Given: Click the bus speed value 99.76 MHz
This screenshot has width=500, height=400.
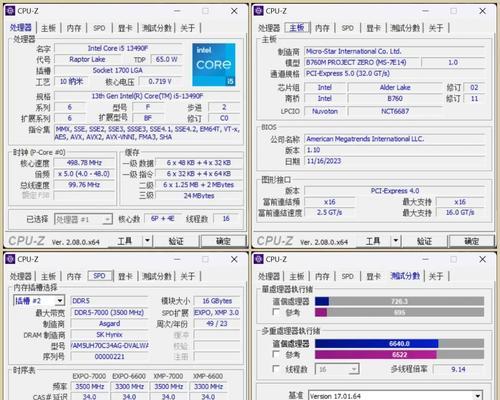Looking at the screenshot, I should coord(84,185).
